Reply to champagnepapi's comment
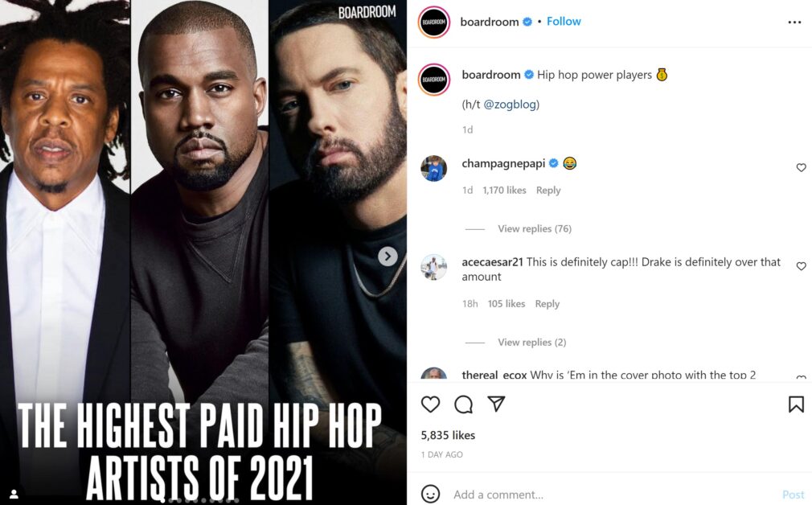Image resolution: width=812 pixels, height=505 pixels. click(547, 190)
